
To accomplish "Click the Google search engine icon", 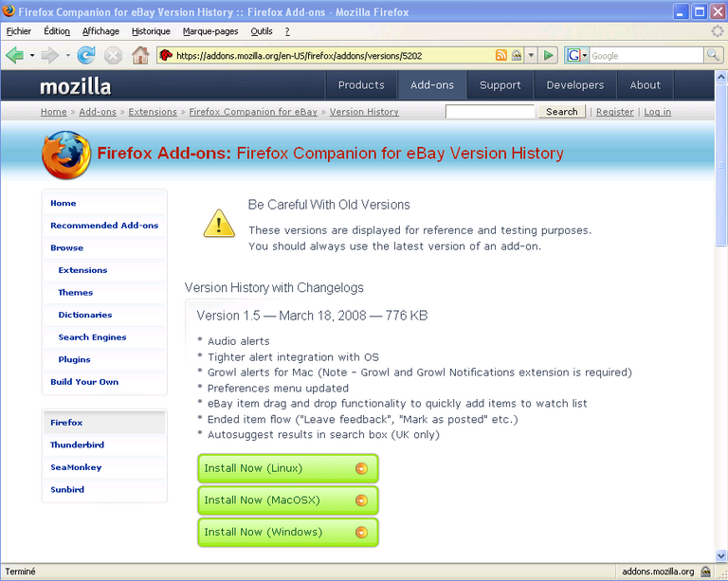I will click(573, 56).
